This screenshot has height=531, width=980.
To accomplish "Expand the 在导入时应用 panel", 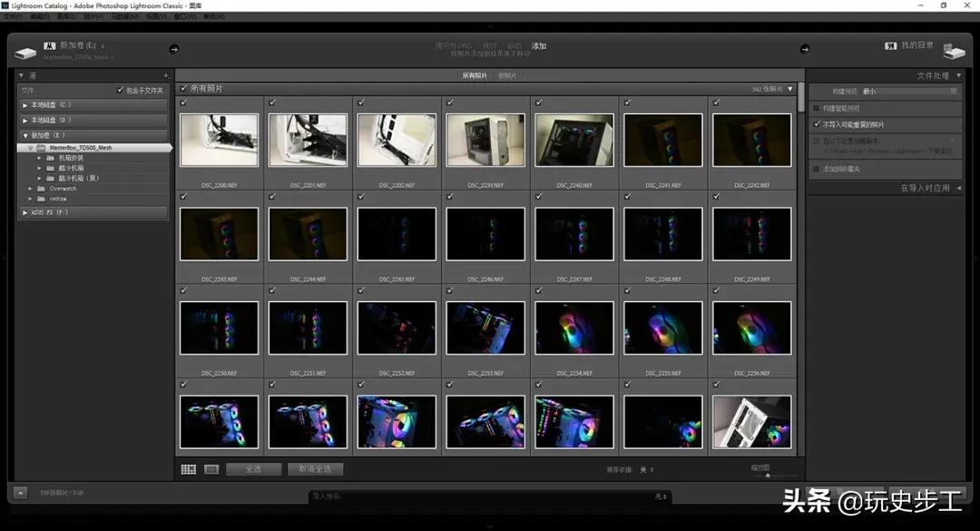I will click(x=959, y=188).
